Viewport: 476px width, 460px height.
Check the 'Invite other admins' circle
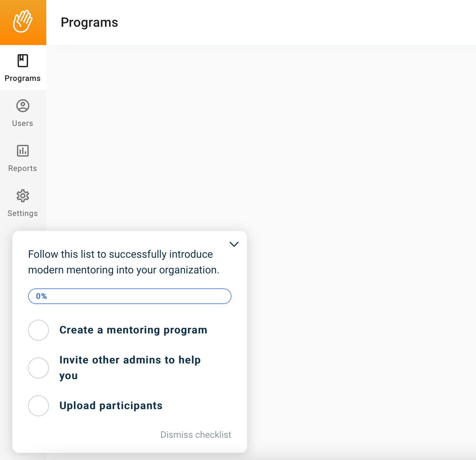(38, 368)
